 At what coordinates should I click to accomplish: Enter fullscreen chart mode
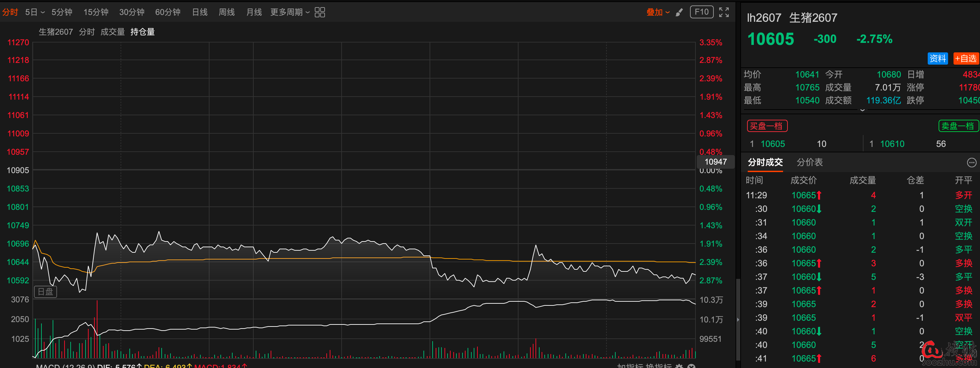click(724, 12)
